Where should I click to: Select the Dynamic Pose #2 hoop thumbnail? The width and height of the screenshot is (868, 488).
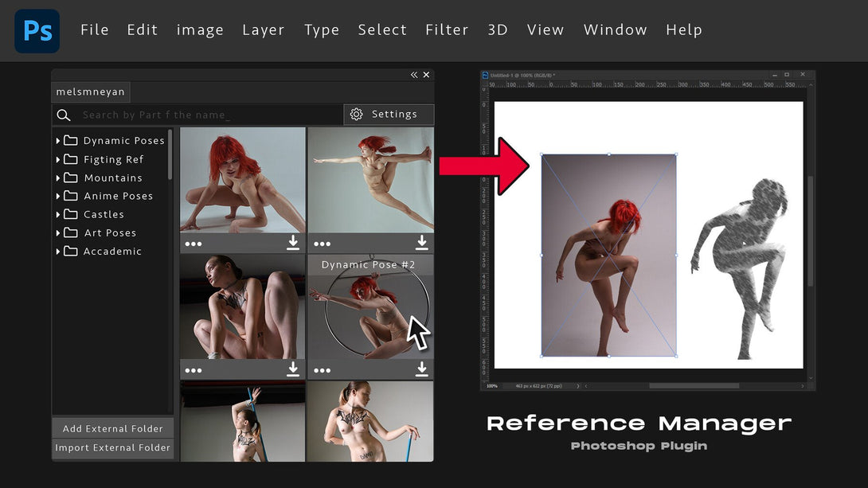[371, 306]
